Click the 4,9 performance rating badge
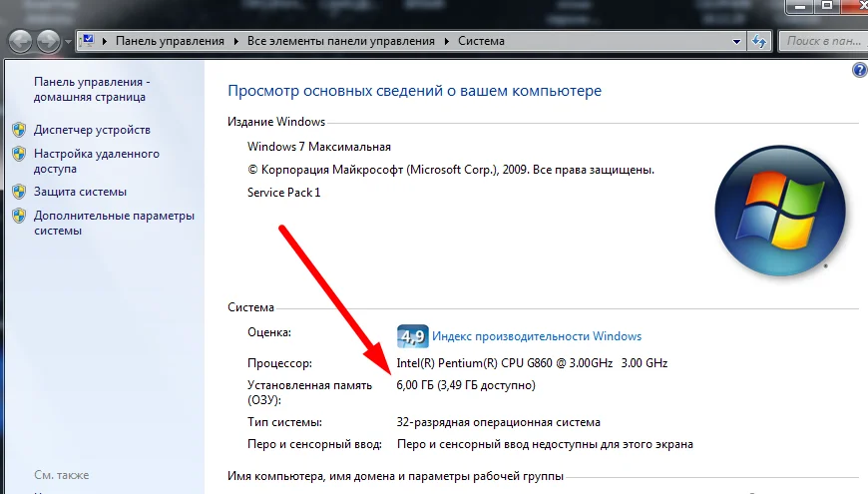 tap(412, 336)
